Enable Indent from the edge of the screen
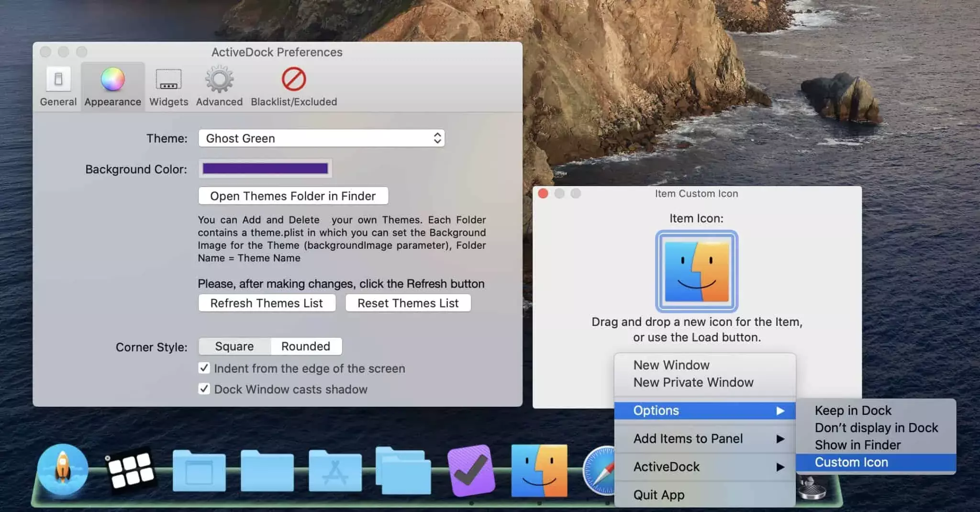Image resolution: width=980 pixels, height=512 pixels. coord(204,368)
